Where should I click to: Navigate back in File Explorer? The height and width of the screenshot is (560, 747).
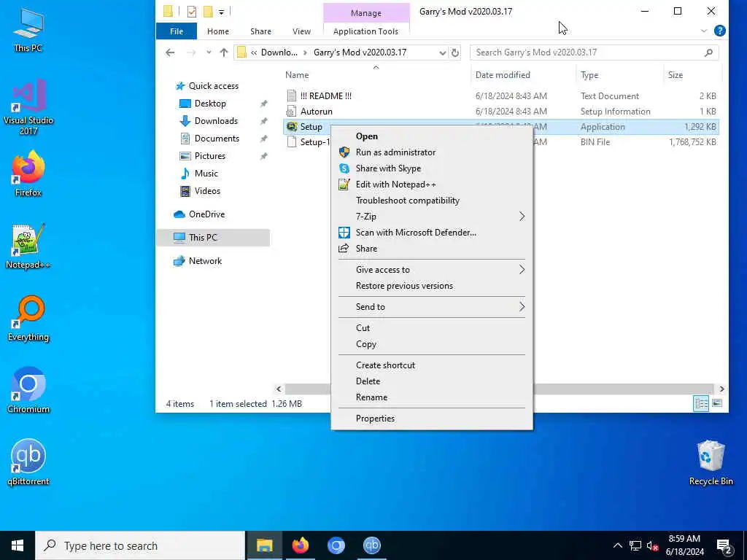click(170, 52)
